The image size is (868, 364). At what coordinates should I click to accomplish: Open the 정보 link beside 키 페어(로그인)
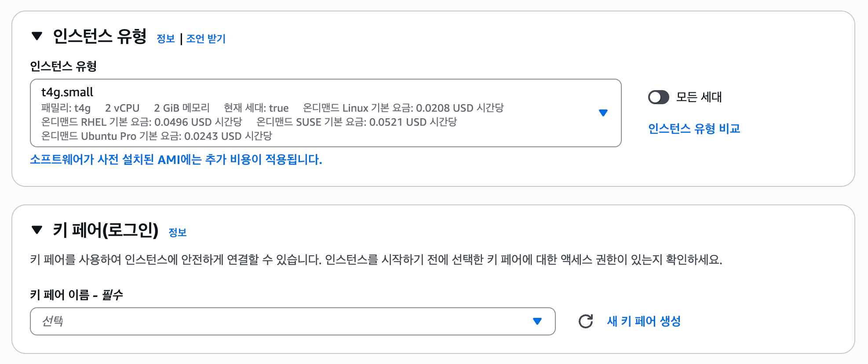click(x=177, y=233)
